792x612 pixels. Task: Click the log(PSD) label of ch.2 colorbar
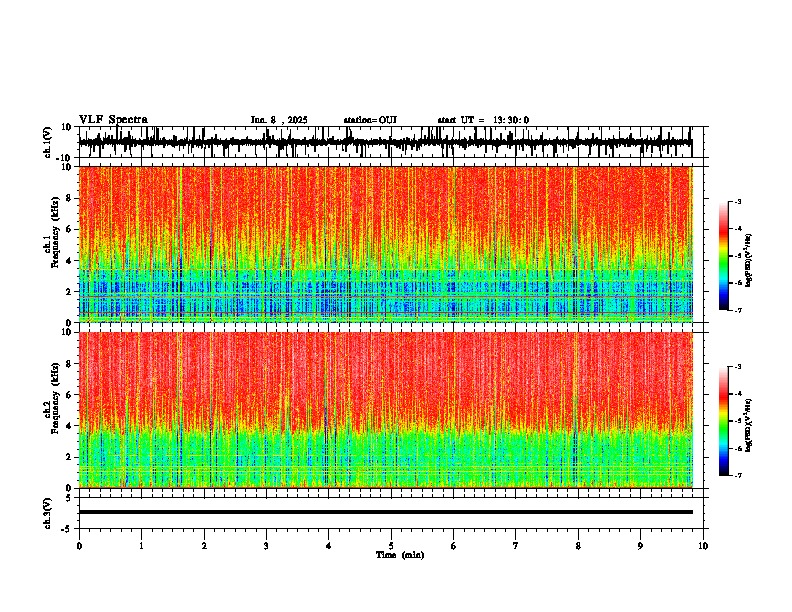(748, 425)
